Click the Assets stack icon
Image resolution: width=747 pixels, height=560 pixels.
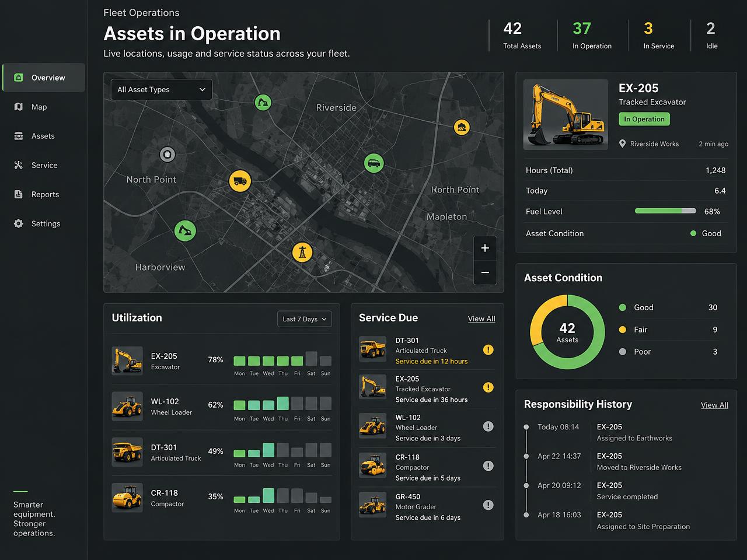click(19, 136)
